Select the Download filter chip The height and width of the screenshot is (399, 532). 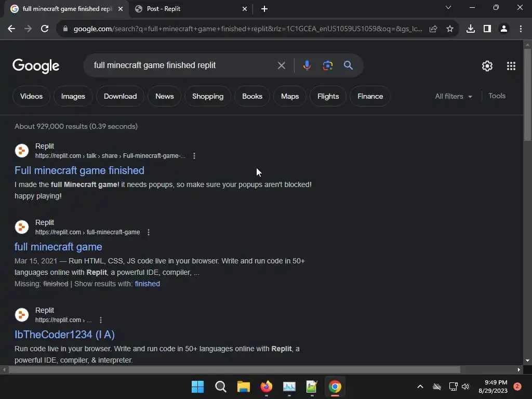point(120,96)
